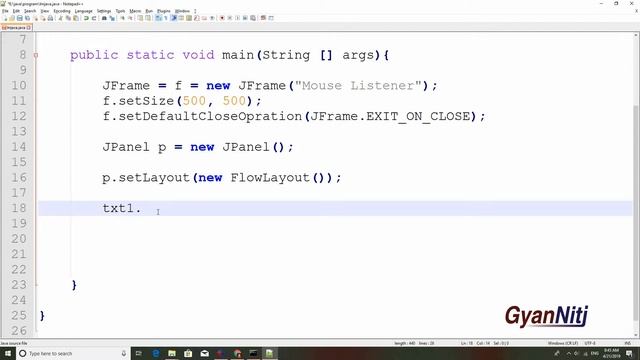Collapse the main method fold marker
Screen dimensions: 640x360
(x=36, y=55)
